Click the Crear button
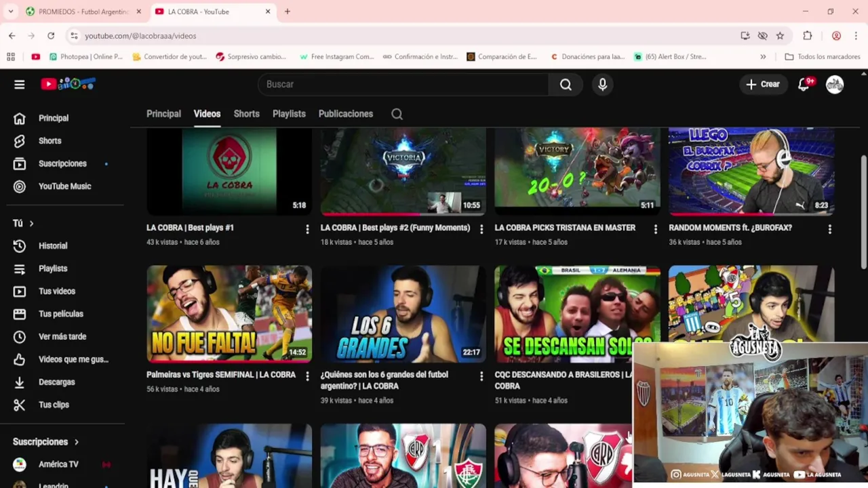 click(x=763, y=84)
